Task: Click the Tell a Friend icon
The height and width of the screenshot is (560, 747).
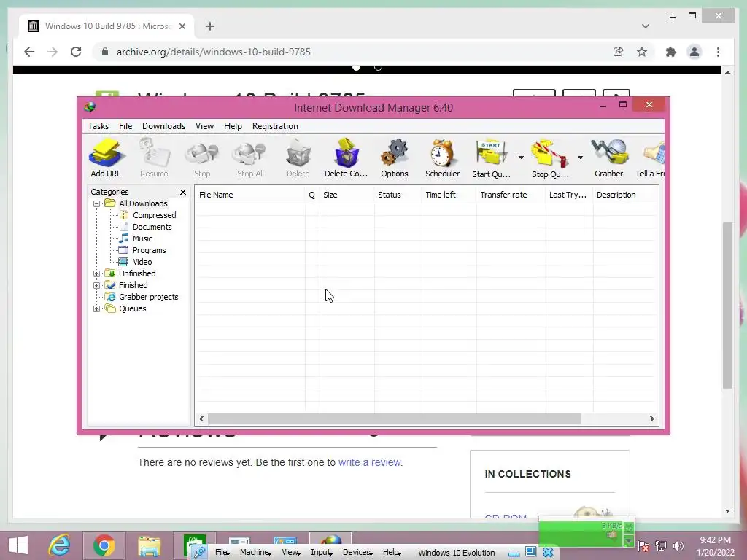Action: click(651, 158)
